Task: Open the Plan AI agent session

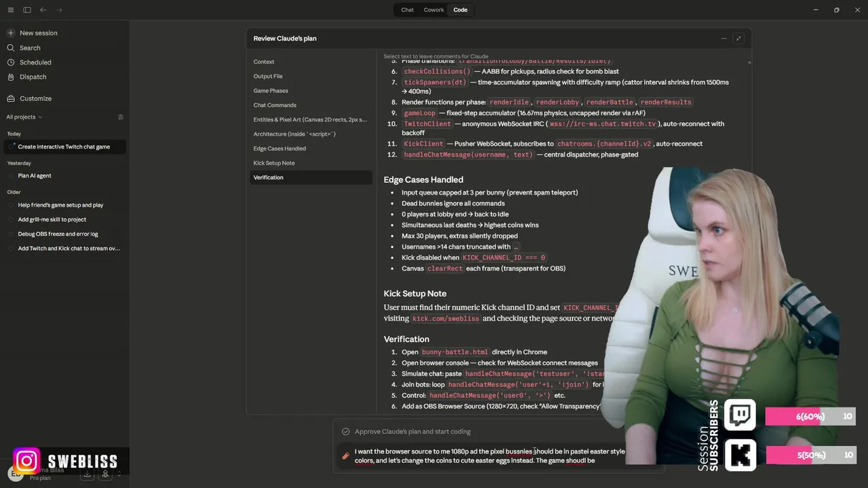Action: (35, 176)
